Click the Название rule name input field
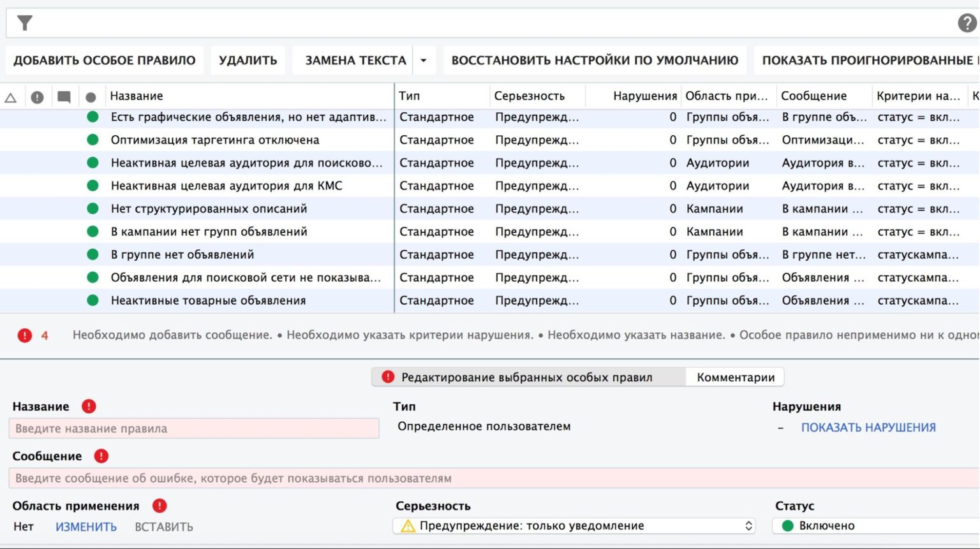This screenshot has height=549, width=980. [191, 428]
